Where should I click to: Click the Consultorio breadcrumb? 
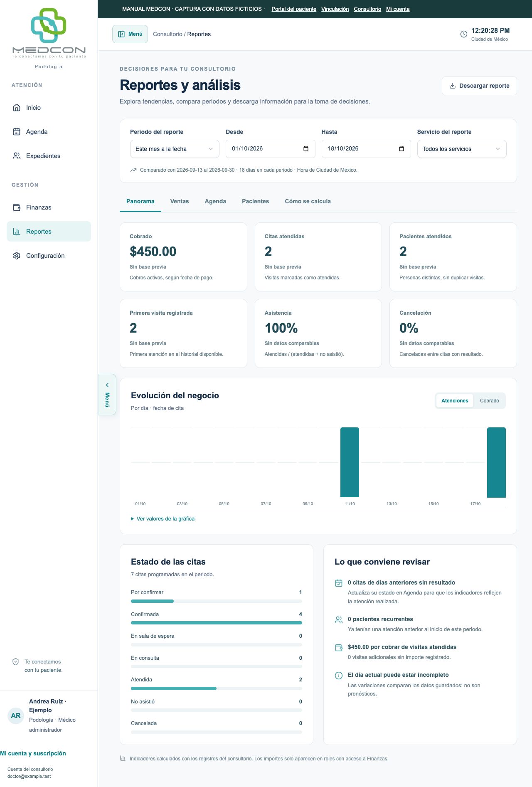coord(167,34)
